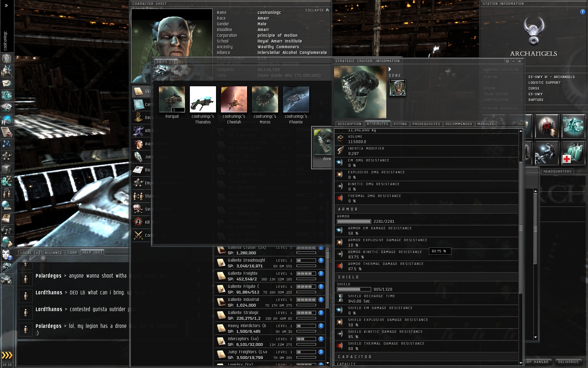Click the armor hit points bar
The height and width of the screenshot is (368, 588).
click(x=354, y=222)
